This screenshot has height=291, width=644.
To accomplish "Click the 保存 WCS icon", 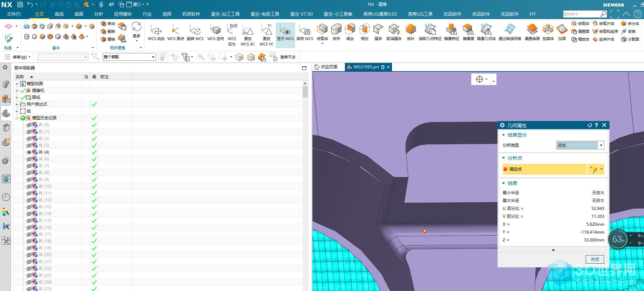I will (305, 33).
